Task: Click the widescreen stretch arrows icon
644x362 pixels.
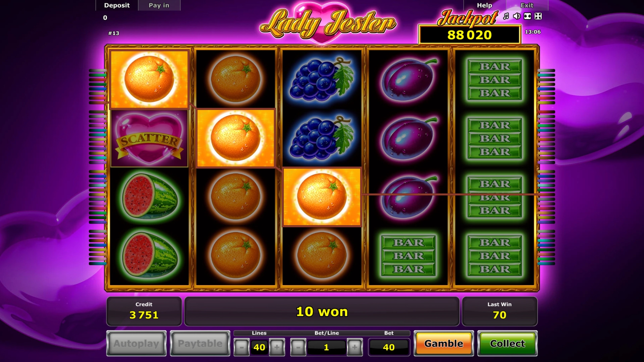Action: coord(528,16)
